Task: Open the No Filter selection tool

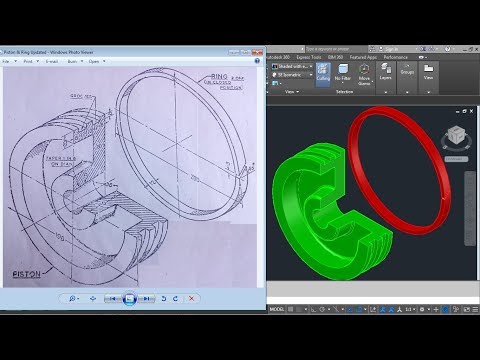Action: (x=343, y=73)
